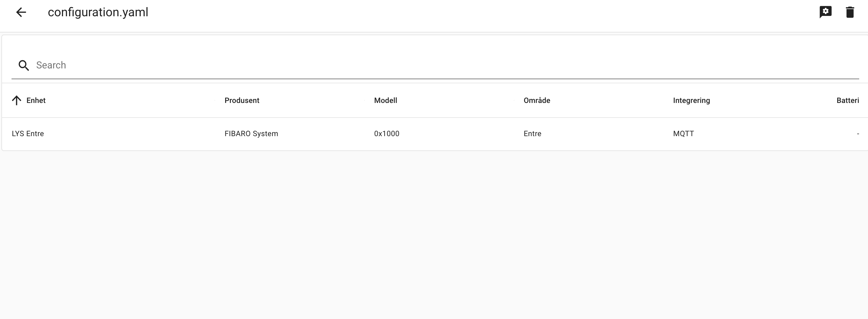Sort by Modell column header
This screenshot has height=319, width=868.
click(x=386, y=100)
